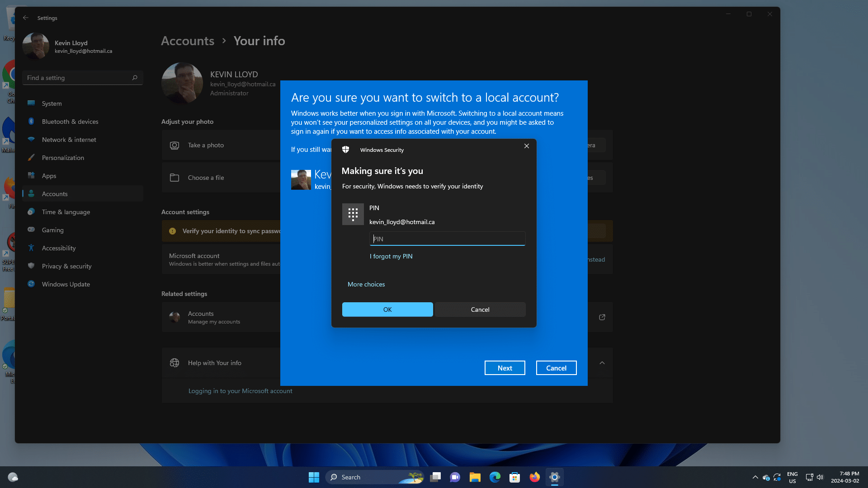The width and height of the screenshot is (868, 488).
Task: Click the PIN input field
Action: tap(447, 238)
